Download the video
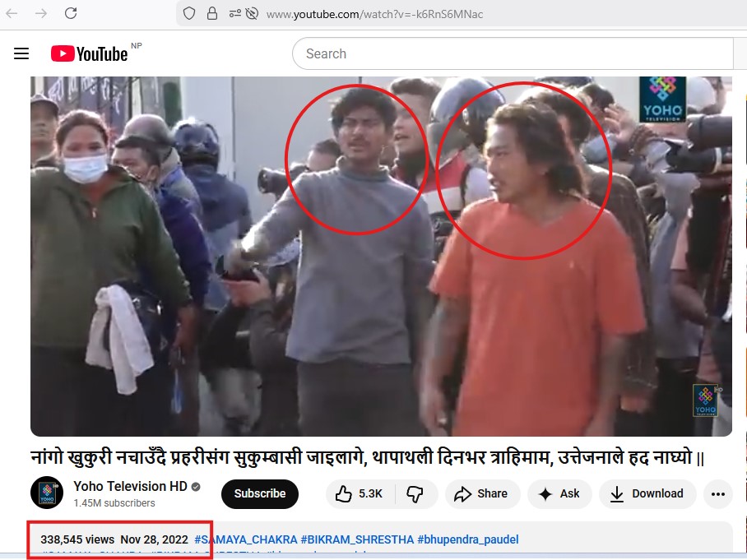747x560 pixels. click(647, 493)
